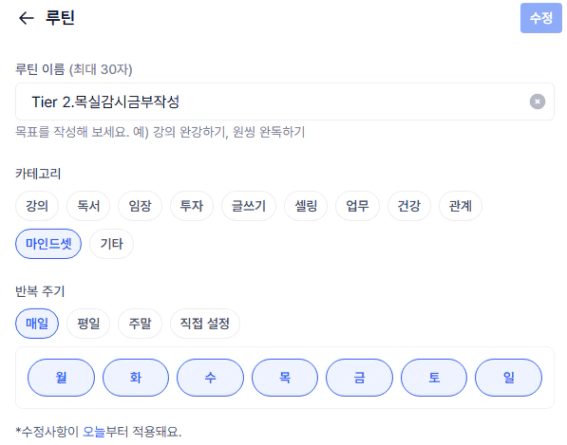Deselect the 마인드셋 category chip

(x=48, y=244)
